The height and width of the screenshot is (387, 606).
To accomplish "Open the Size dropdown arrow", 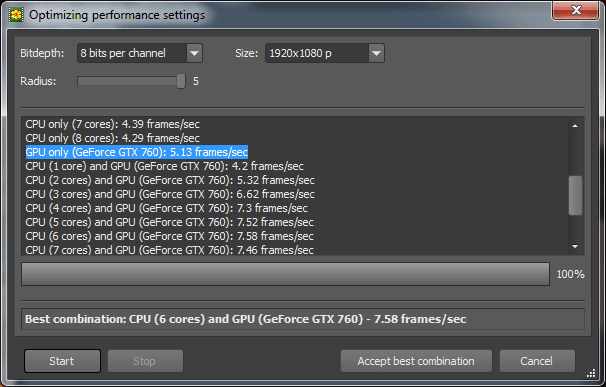I will coord(376,53).
